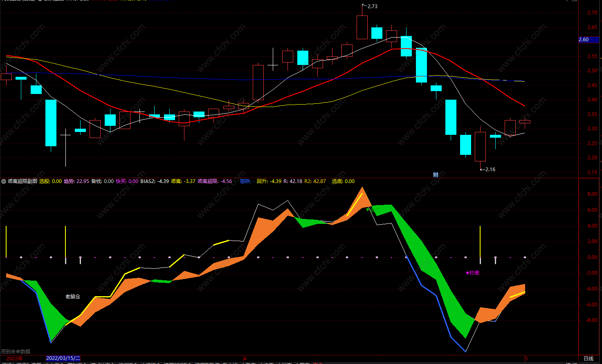The height and width of the screenshot is (364, 602).
Task: Click the 2.73 high price label
Action: point(372,7)
